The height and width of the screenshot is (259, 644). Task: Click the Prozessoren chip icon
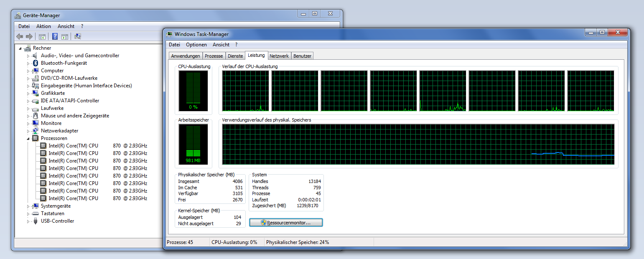[x=36, y=138]
